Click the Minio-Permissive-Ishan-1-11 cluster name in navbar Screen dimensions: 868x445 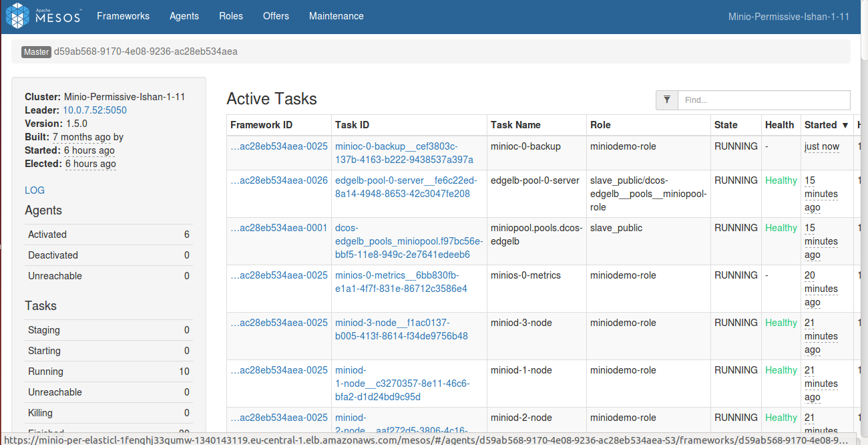pos(789,16)
